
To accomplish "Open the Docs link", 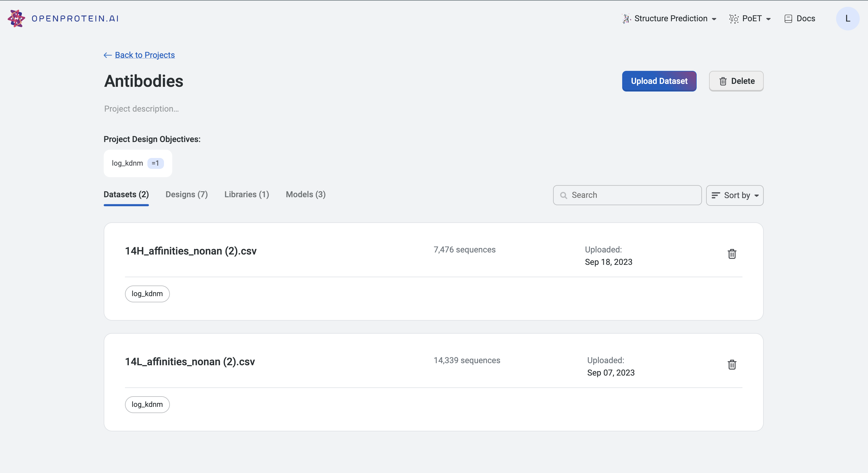I will pyautogui.click(x=799, y=19).
